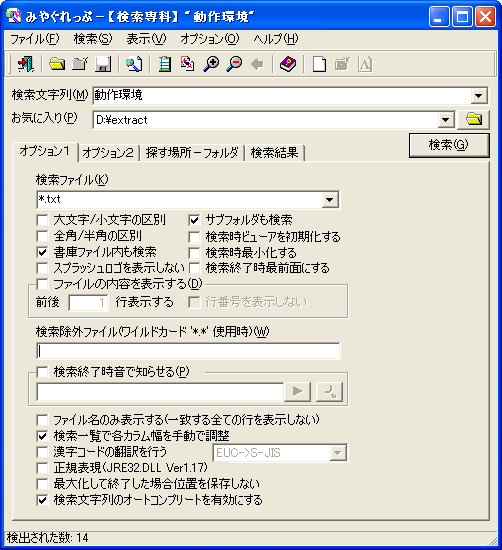Click the open folder toolbar icon
The height and width of the screenshot is (550, 502).
(x=57, y=64)
